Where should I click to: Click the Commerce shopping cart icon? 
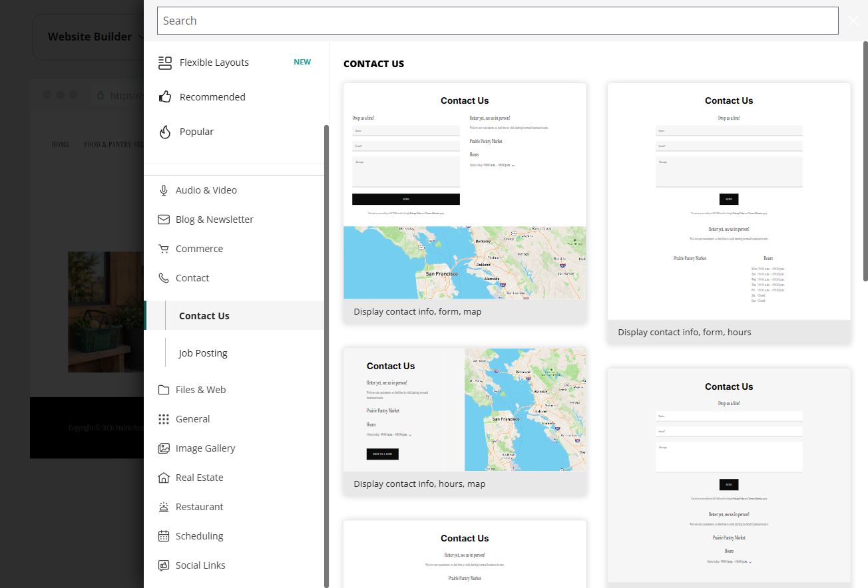tap(164, 249)
